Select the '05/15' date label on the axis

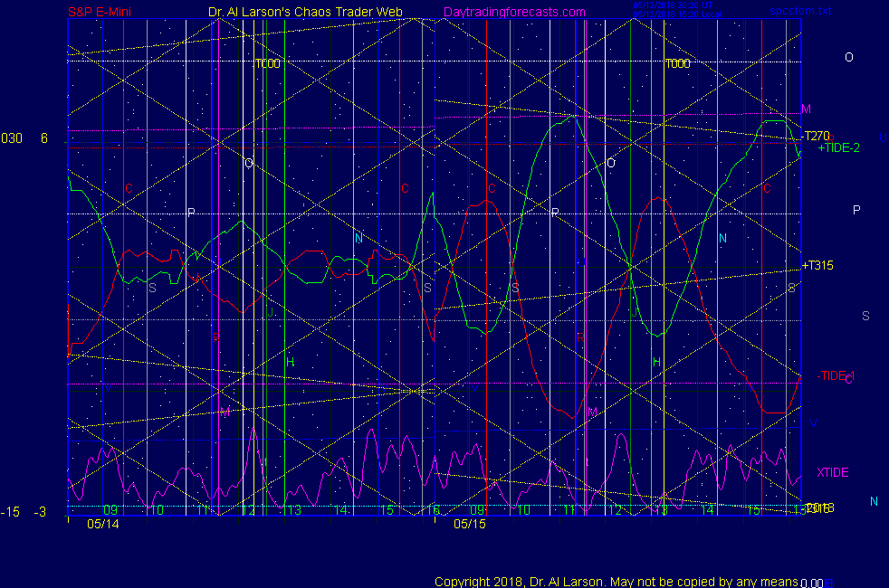470,524
